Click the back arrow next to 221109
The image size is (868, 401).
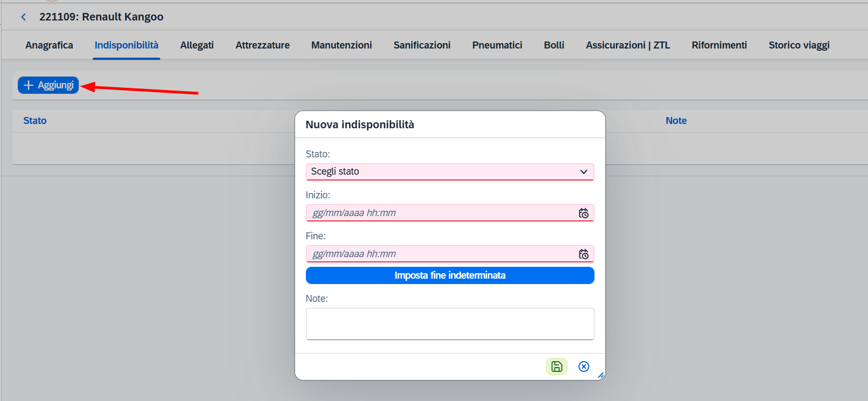(x=23, y=17)
